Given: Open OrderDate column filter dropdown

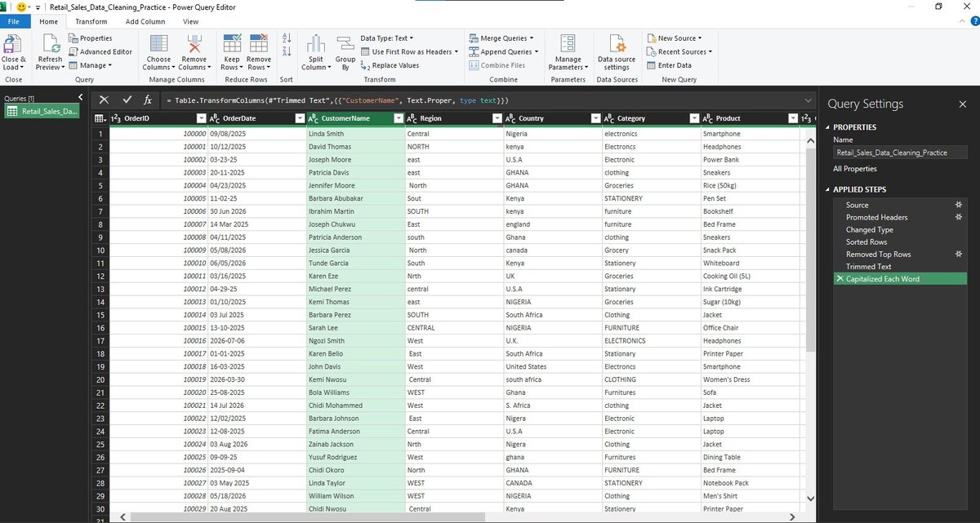Looking at the screenshot, I should pos(299,118).
